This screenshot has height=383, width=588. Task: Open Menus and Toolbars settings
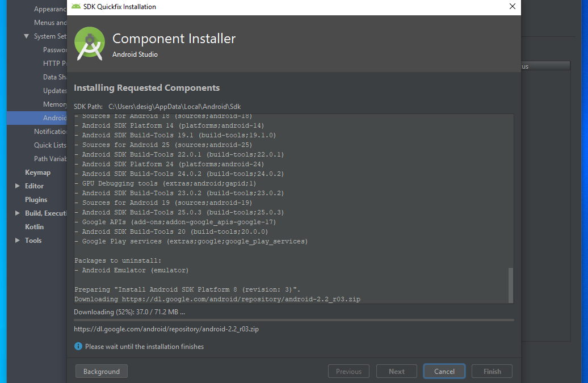(x=51, y=23)
